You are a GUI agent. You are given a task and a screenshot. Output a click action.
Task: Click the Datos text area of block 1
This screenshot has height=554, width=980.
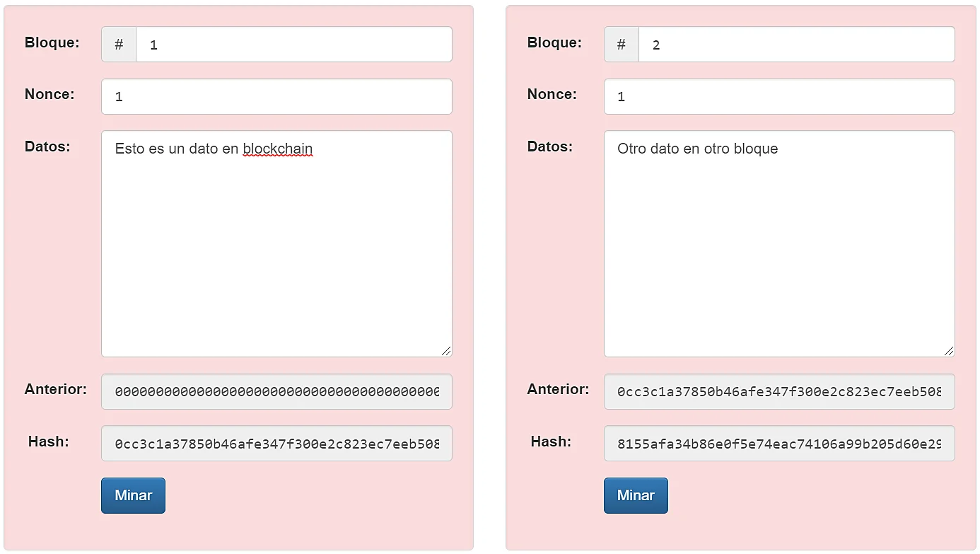[276, 243]
